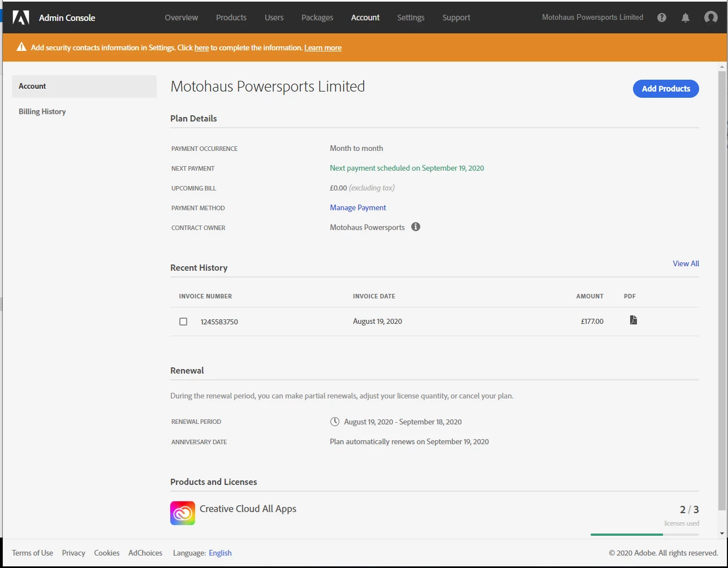Click the invoice date August 19, 2020
The image size is (728, 568).
(x=377, y=321)
